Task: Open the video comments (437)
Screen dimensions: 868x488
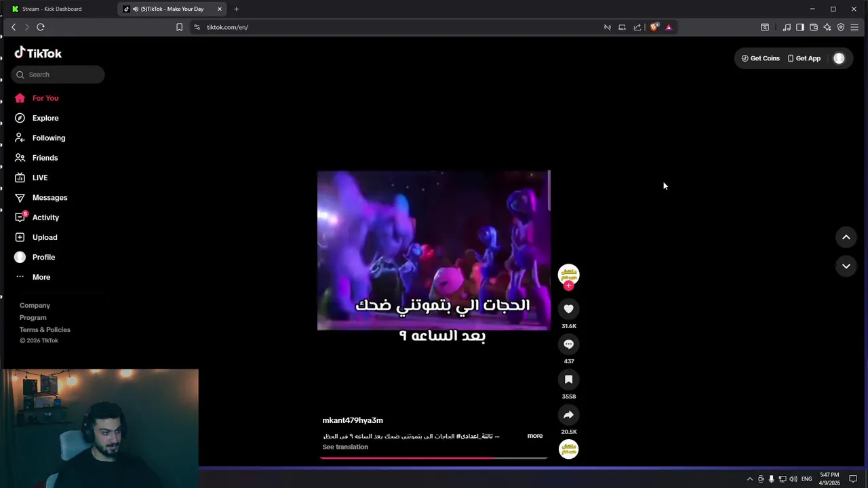Action: (x=568, y=344)
